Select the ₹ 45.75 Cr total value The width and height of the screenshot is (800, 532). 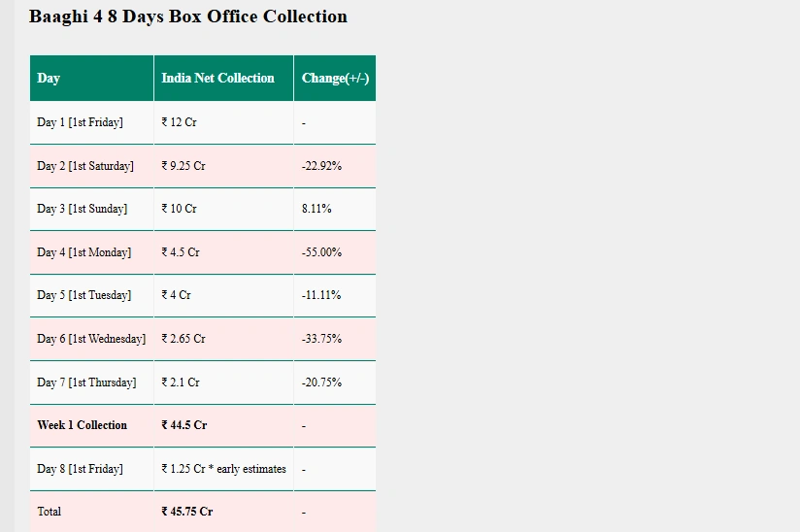[187, 512]
